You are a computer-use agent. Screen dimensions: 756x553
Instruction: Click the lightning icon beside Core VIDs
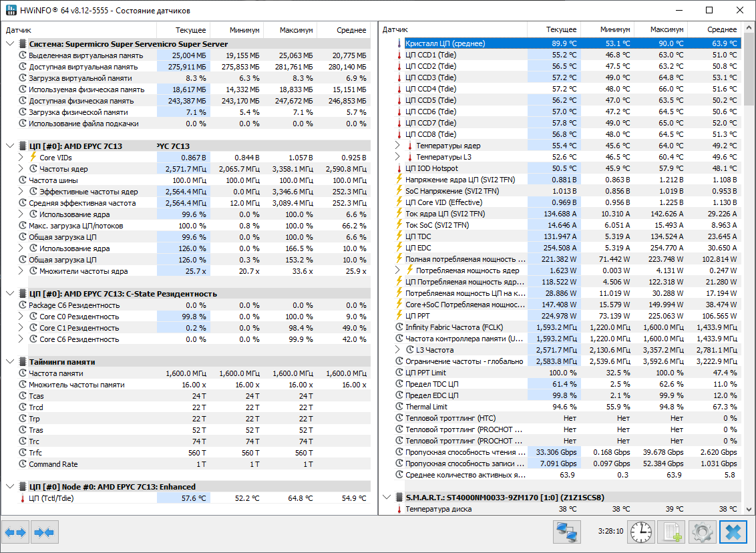coord(33,157)
